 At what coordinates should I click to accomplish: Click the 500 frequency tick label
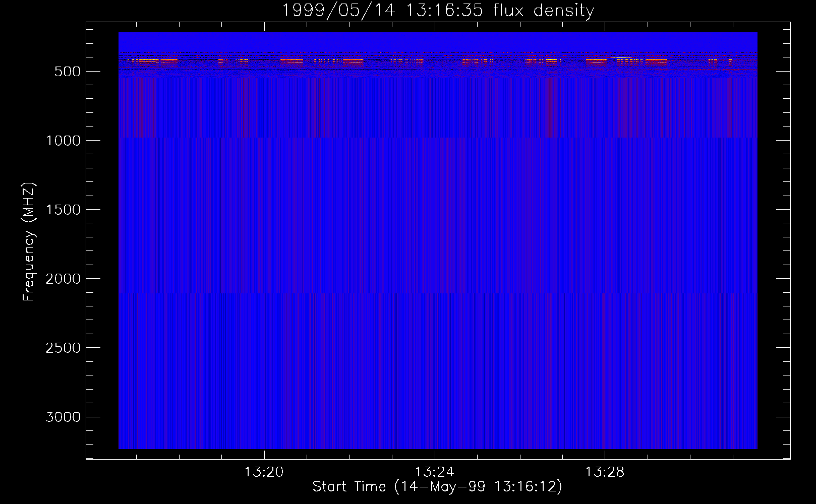tap(68, 72)
